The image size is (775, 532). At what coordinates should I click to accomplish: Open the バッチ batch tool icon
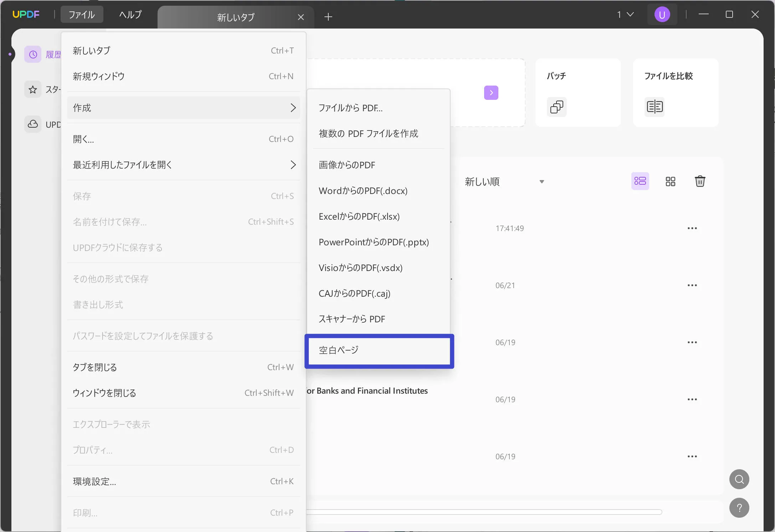pos(556,107)
